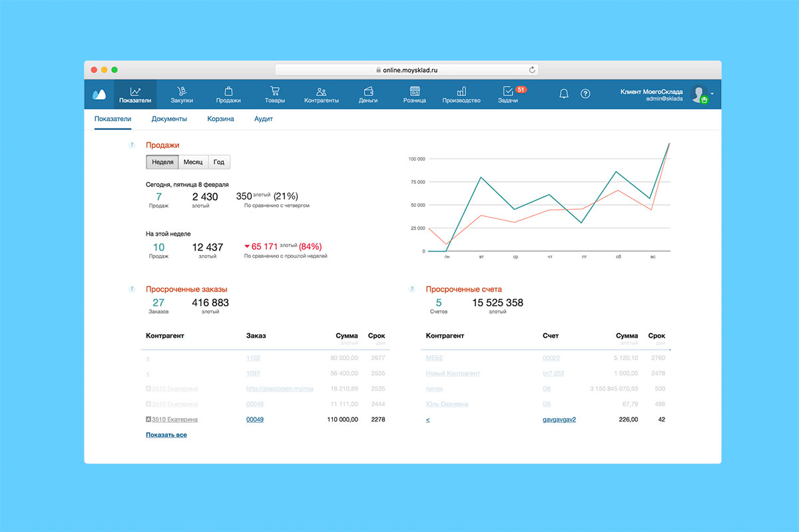Screen dimensions: 799x532
Task: Open order 00049 link
Action: (x=255, y=419)
